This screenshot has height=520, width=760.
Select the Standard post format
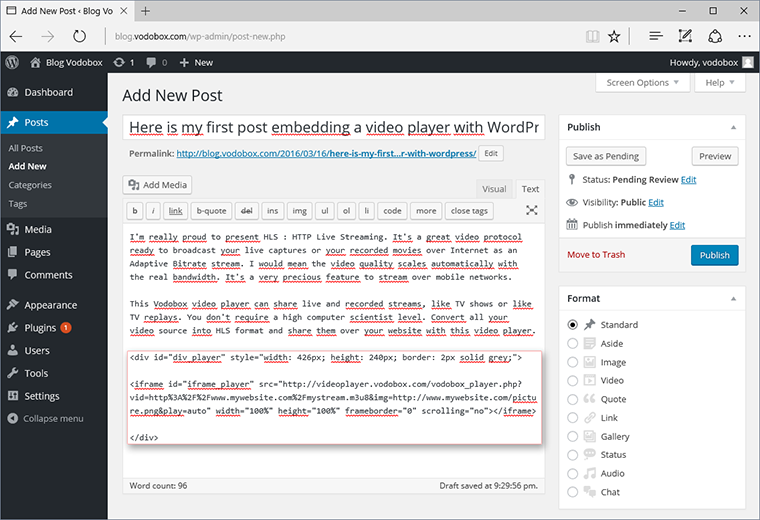573,325
